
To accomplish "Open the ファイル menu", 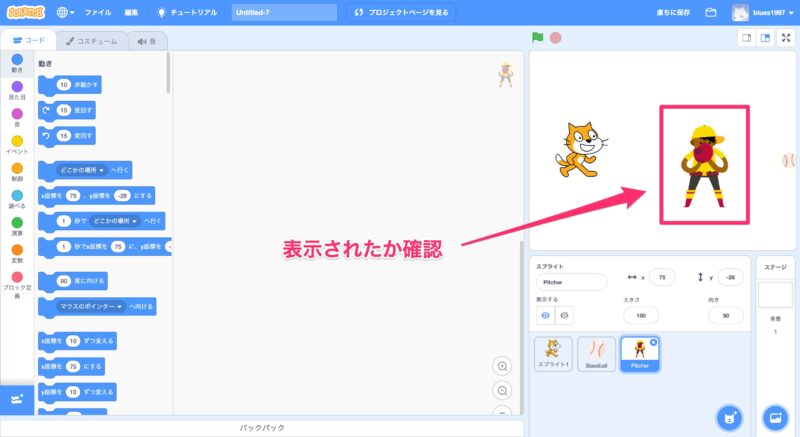I will point(98,13).
